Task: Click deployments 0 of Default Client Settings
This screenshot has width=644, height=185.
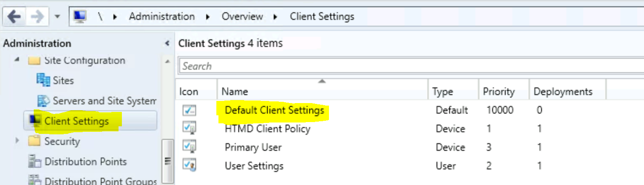Action: pos(539,110)
